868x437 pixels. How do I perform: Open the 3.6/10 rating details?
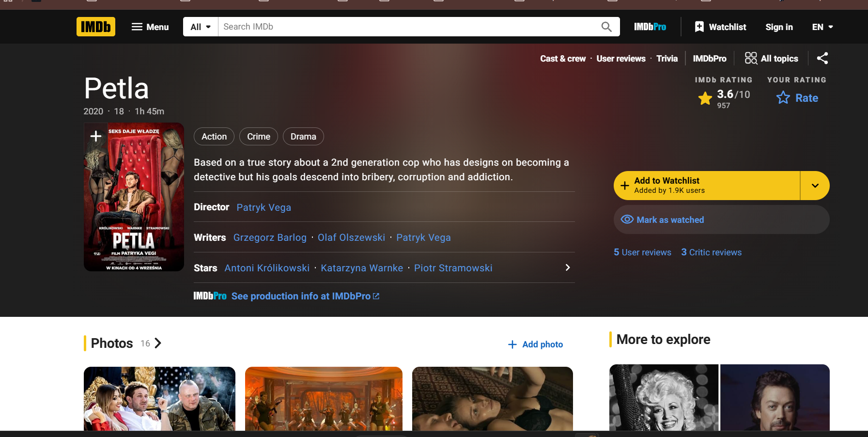[x=724, y=98]
